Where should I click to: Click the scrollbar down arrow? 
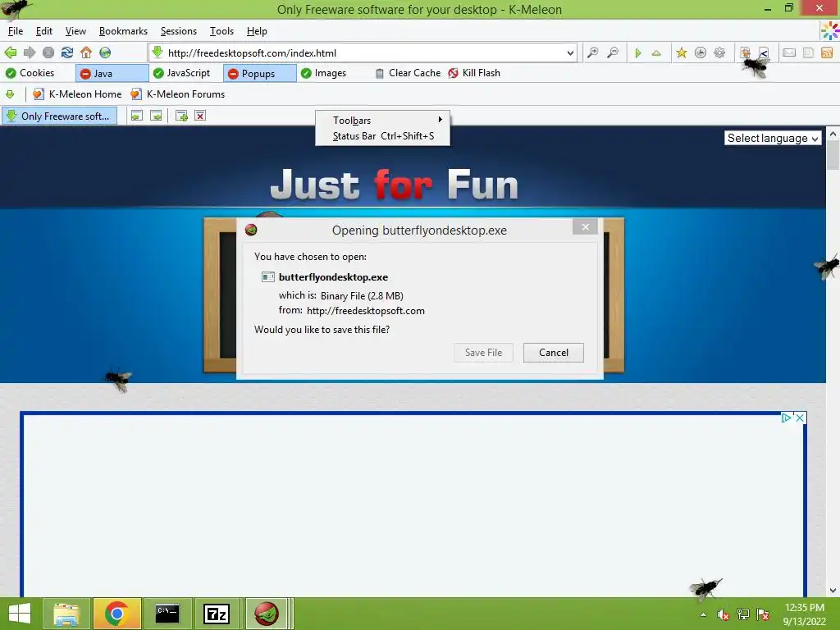(x=833, y=591)
